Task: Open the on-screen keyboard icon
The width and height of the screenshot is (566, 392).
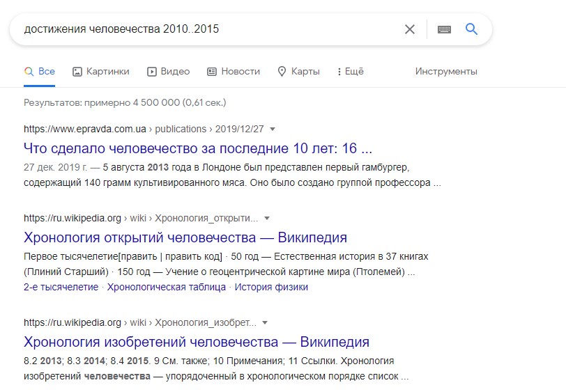Action: [444, 29]
